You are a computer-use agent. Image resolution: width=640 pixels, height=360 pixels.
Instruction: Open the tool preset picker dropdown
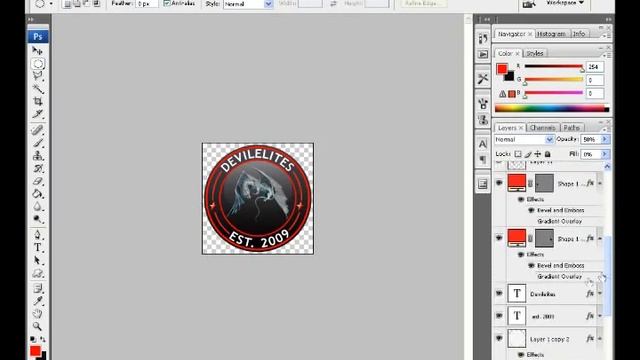tap(51, 4)
